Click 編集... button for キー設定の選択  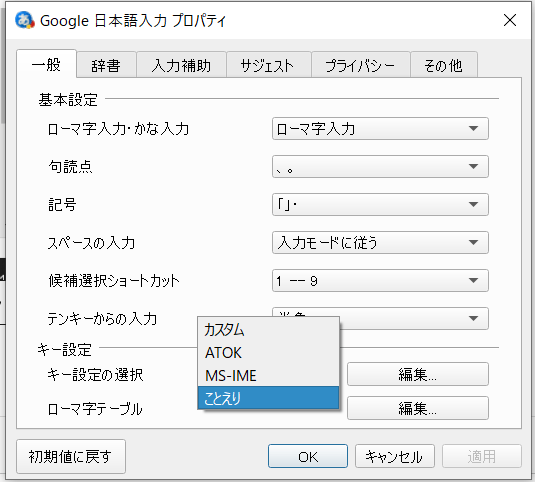pyautogui.click(x=418, y=374)
